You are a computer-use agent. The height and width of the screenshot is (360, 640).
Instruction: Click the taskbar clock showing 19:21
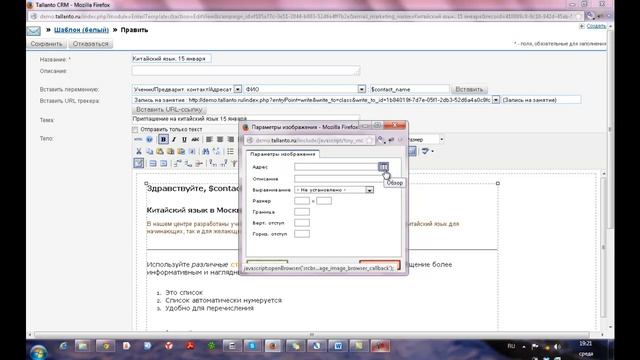[x=585, y=344]
